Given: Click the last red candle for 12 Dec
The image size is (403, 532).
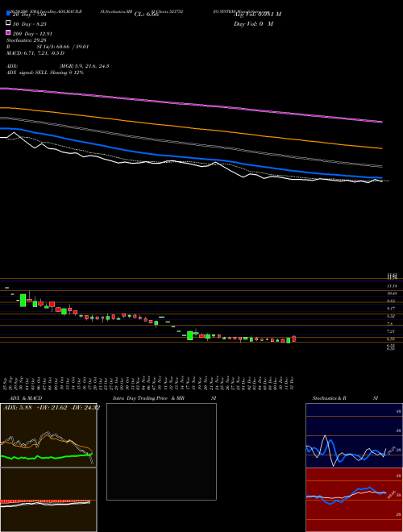Looking at the screenshot, I should [x=293, y=339].
